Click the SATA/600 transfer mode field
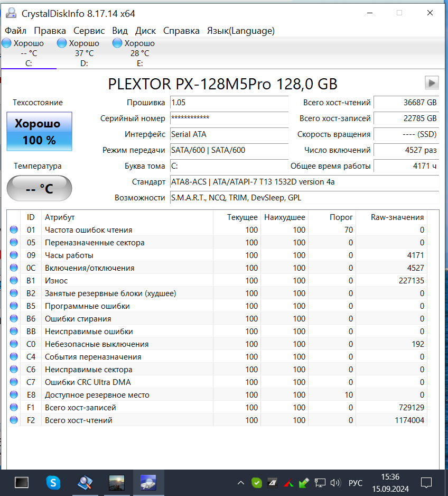 click(x=229, y=150)
